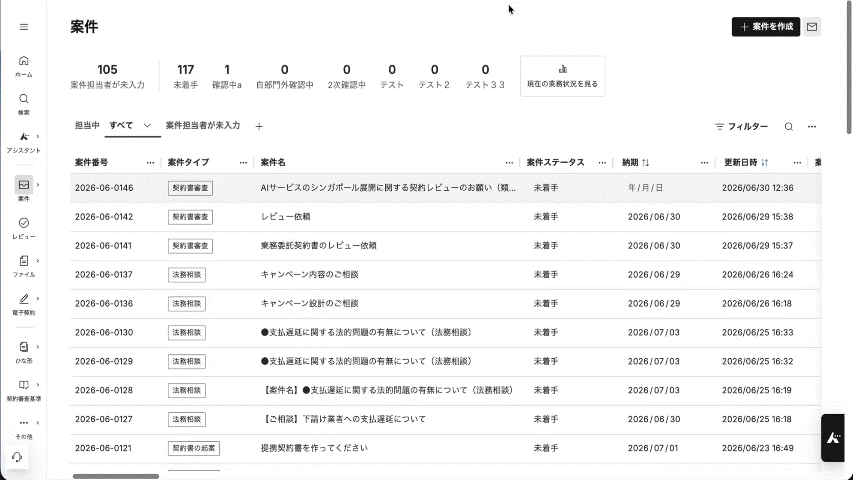Go to ホーム in the sidebar

tap(23, 66)
